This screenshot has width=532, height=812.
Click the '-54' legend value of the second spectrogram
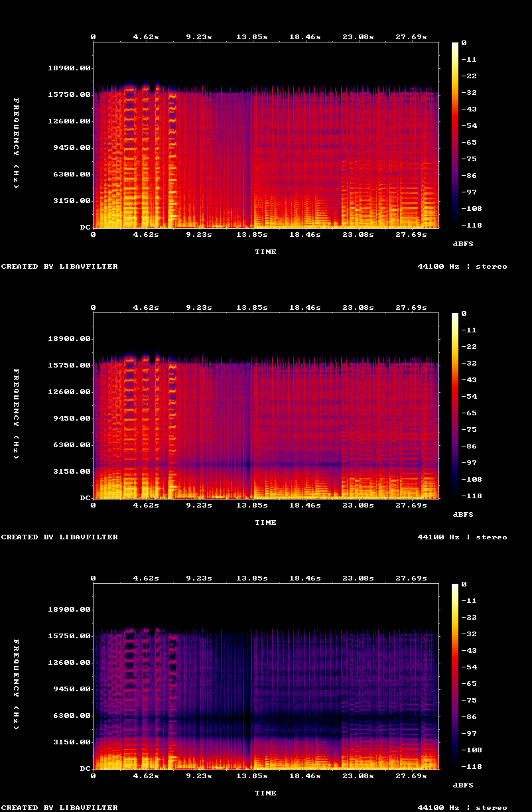click(470, 397)
